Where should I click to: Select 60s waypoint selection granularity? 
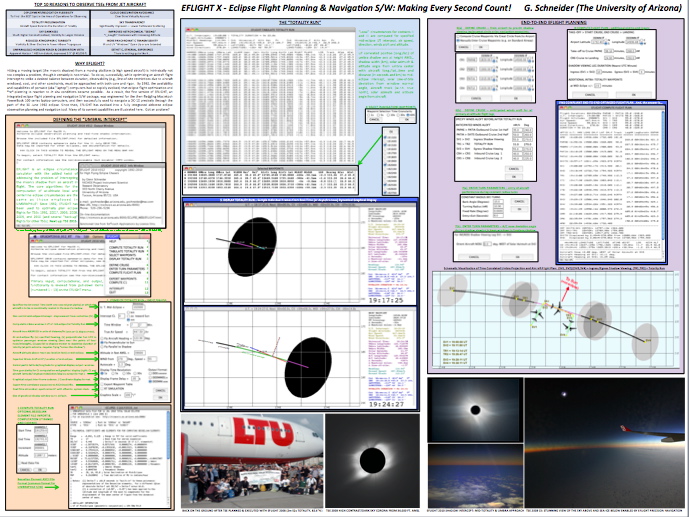click(x=408, y=115)
